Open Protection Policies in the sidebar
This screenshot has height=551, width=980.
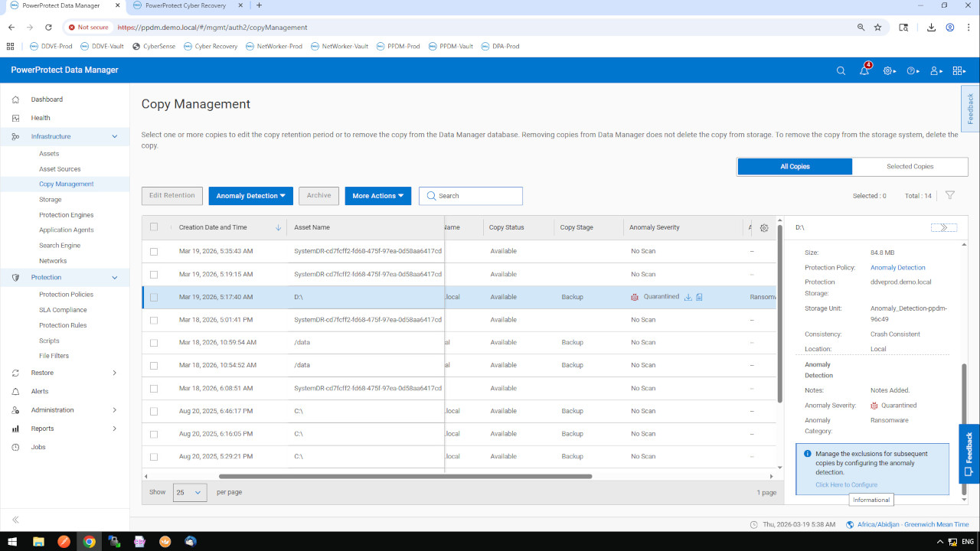click(x=66, y=295)
